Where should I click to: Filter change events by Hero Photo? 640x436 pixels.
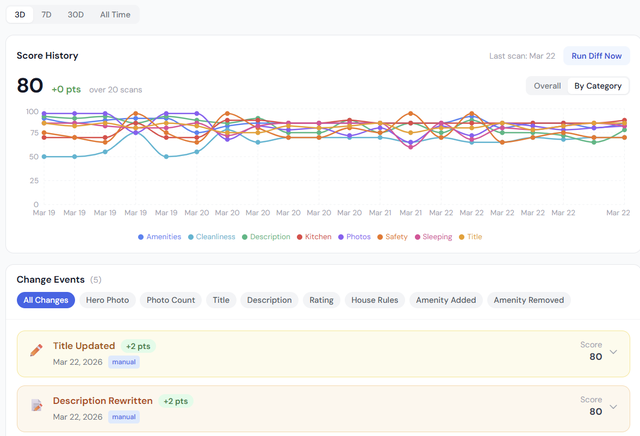(x=107, y=300)
